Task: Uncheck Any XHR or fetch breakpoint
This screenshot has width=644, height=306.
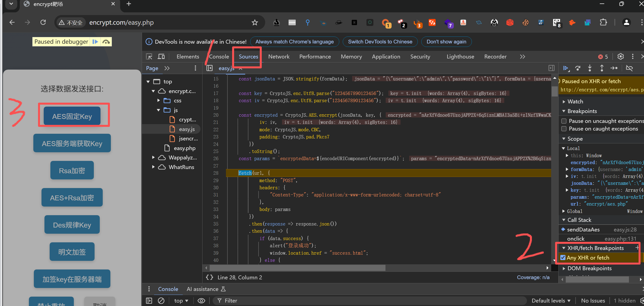Action: click(x=563, y=258)
